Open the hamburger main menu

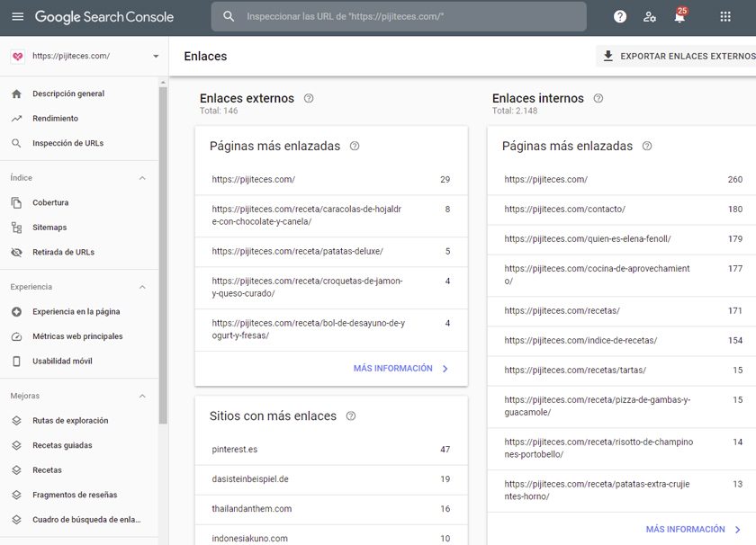(x=18, y=17)
